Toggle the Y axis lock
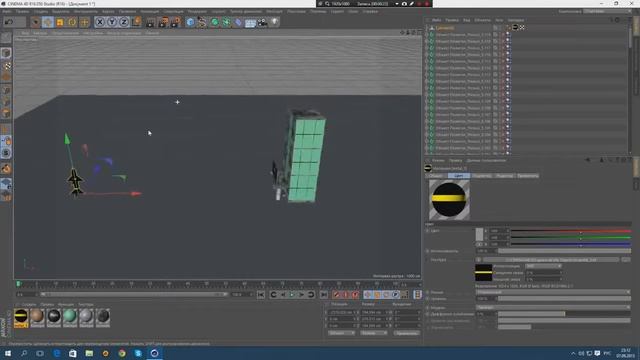This screenshot has height=360, width=640. [112, 22]
